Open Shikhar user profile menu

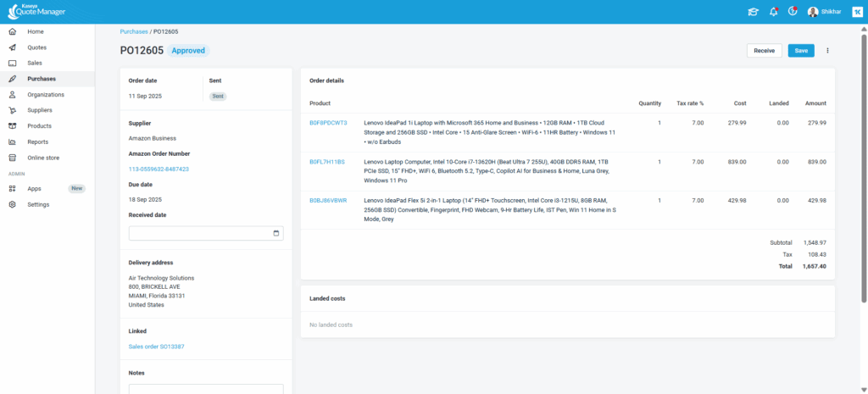click(825, 12)
